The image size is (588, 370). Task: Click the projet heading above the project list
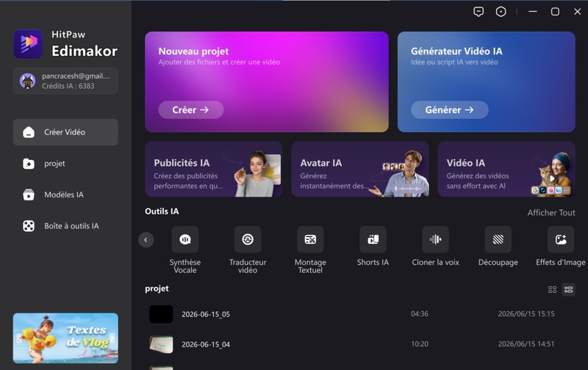[x=157, y=289]
